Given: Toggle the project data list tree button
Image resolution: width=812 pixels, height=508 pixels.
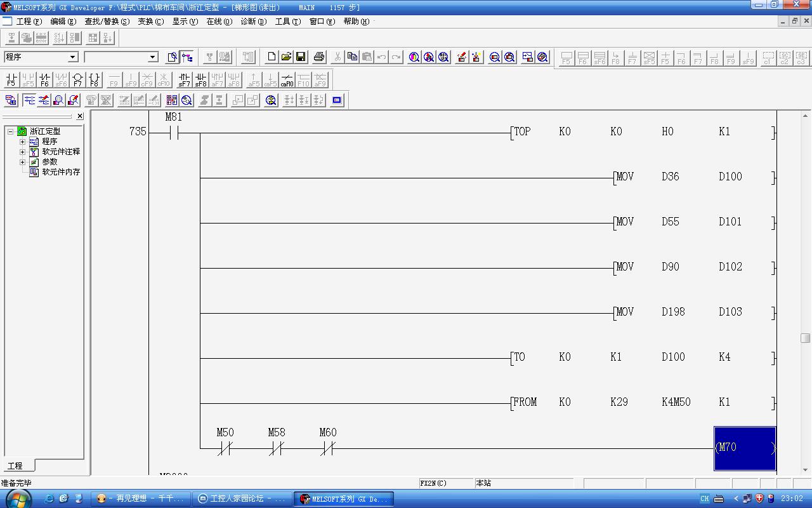Looking at the screenshot, I should pyautogui.click(x=187, y=57).
